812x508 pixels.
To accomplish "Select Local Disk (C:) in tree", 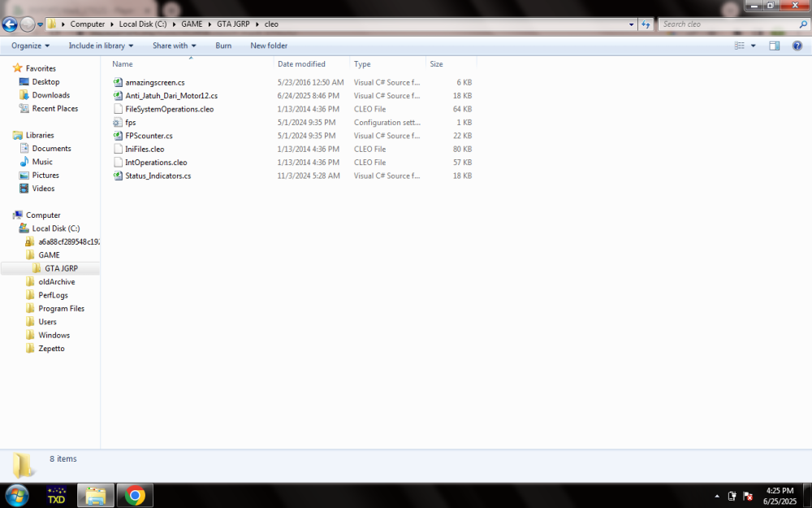I will [56, 228].
